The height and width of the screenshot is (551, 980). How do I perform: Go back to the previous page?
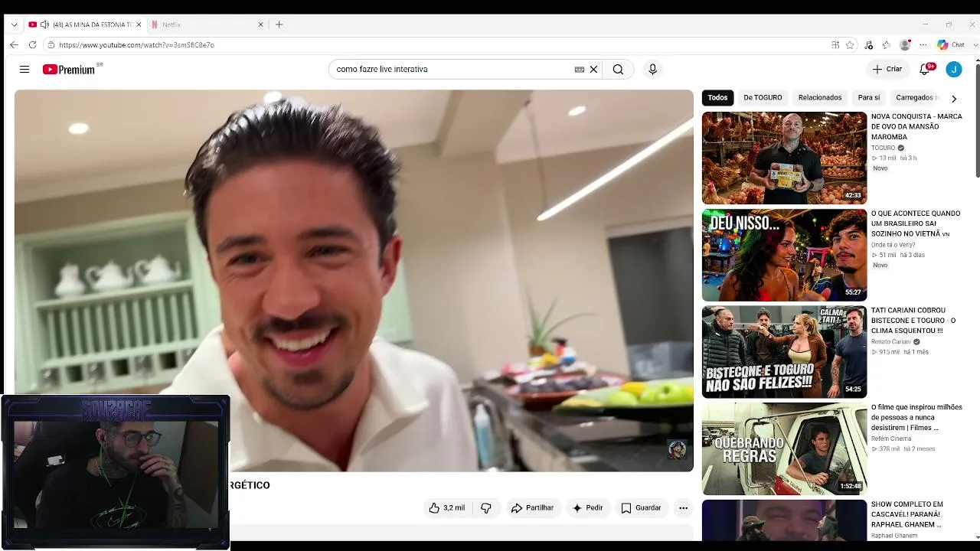14,45
